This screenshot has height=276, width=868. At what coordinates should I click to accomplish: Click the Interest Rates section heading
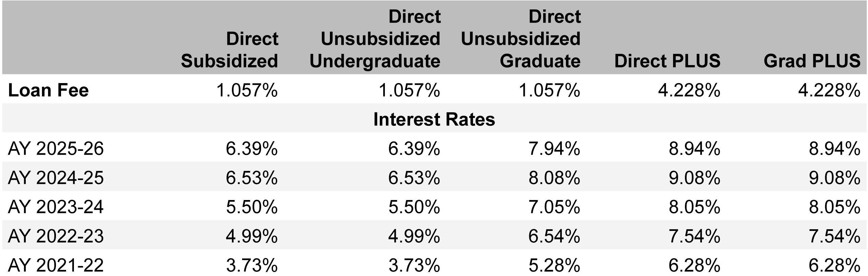(434, 119)
